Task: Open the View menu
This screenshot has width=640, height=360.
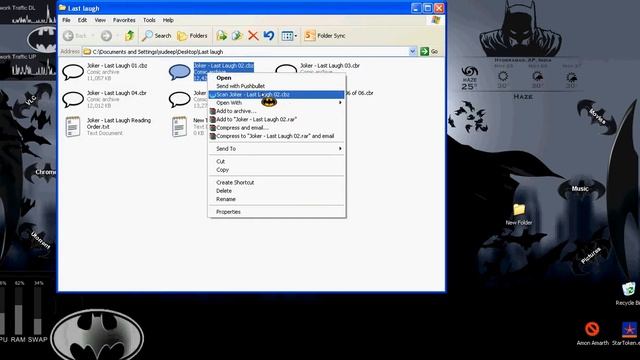Action: point(100,20)
